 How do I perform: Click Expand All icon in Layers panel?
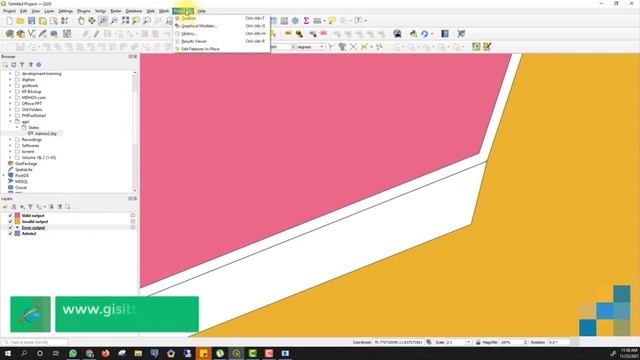click(x=51, y=207)
